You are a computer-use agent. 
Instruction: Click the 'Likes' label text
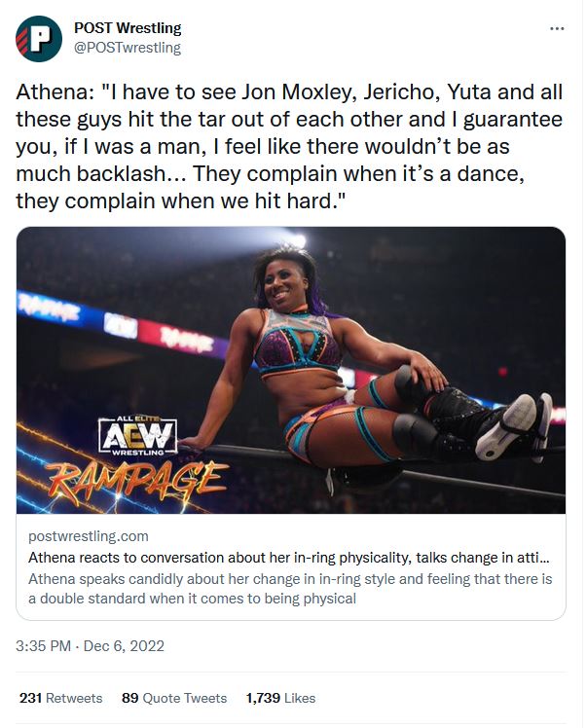[299, 698]
